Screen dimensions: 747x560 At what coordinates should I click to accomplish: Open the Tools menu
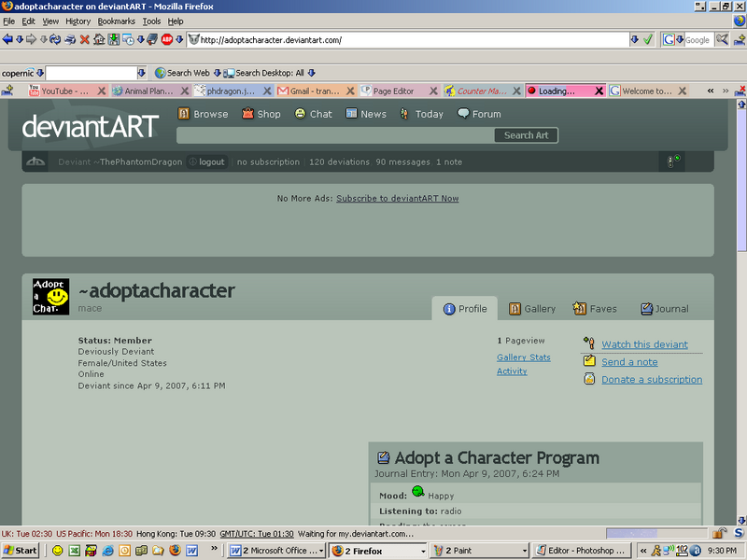coord(151,21)
